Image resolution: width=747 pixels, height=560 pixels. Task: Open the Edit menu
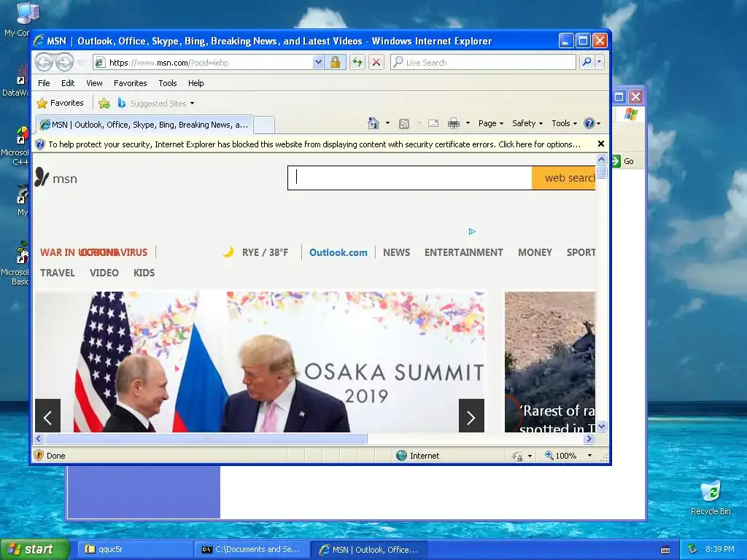(x=68, y=83)
